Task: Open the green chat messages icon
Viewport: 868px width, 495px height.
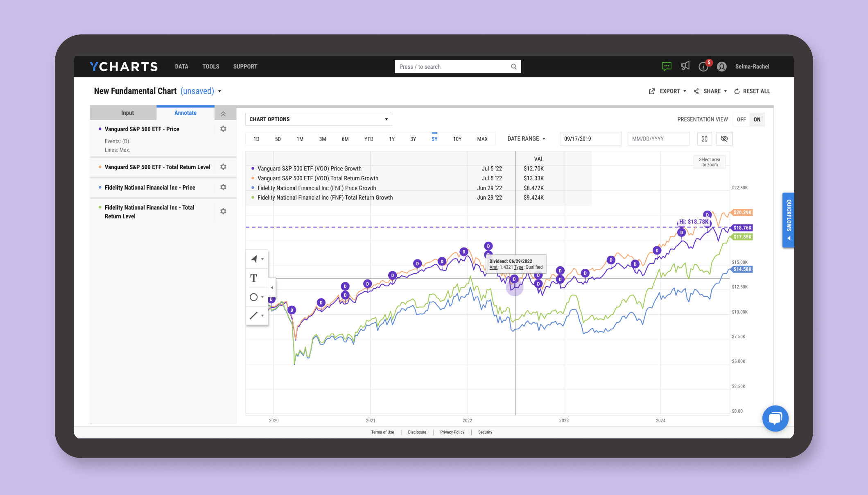Action: click(667, 66)
